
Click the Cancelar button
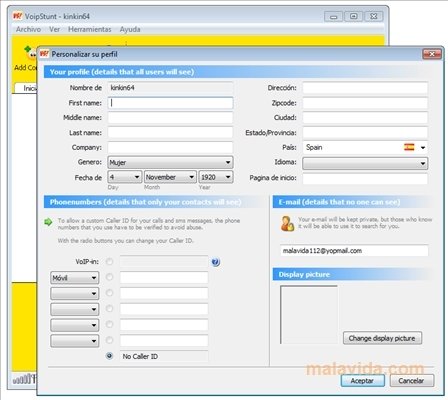click(x=412, y=381)
